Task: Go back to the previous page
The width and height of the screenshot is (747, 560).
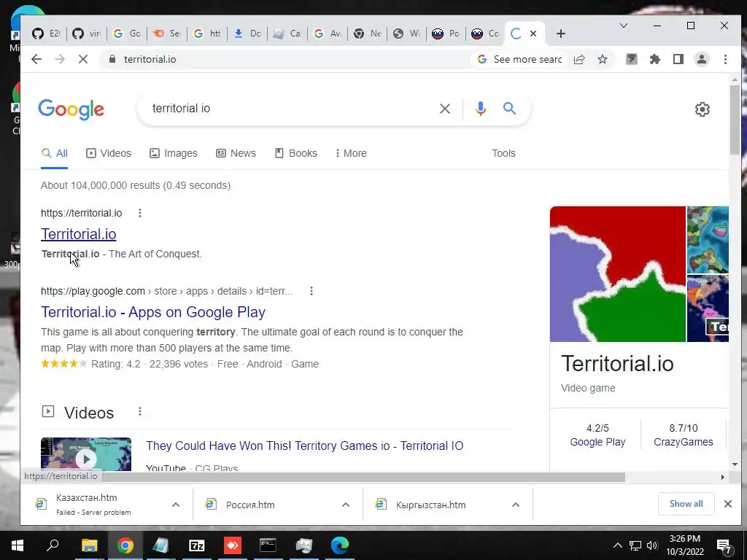Action: coord(36,59)
